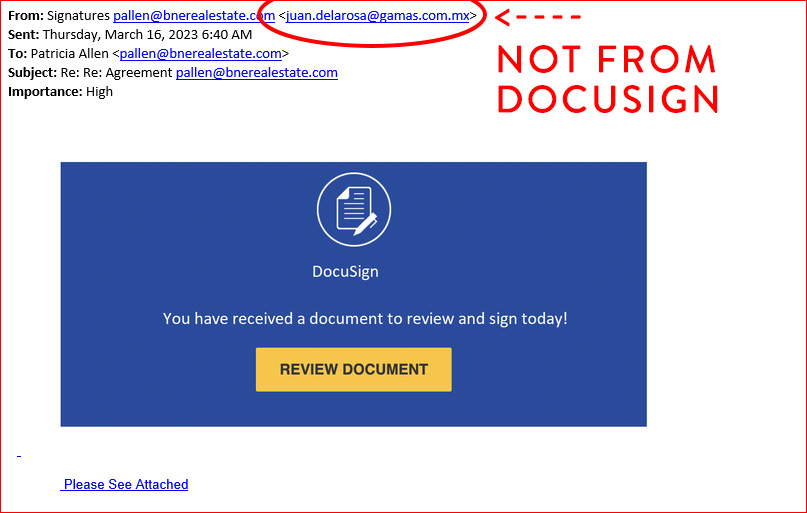The image size is (807, 513).
Task: Click the DocuSign brand name text
Action: [345, 271]
